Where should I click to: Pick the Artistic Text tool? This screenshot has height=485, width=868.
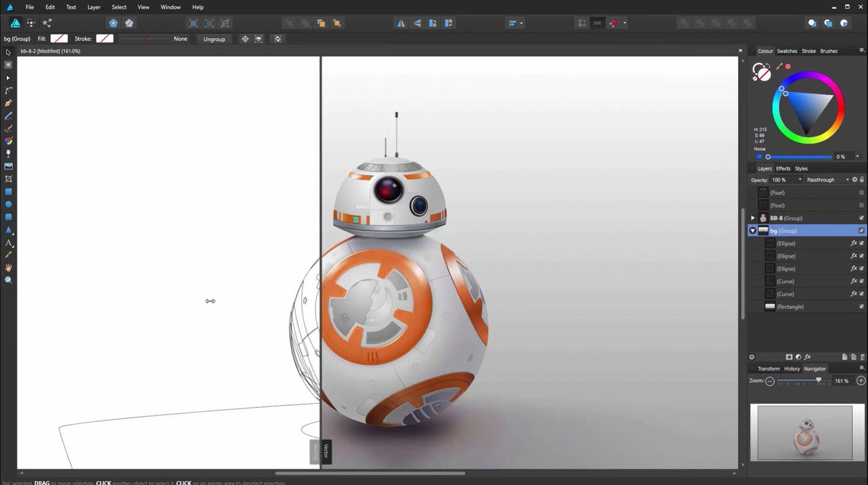[8, 242]
